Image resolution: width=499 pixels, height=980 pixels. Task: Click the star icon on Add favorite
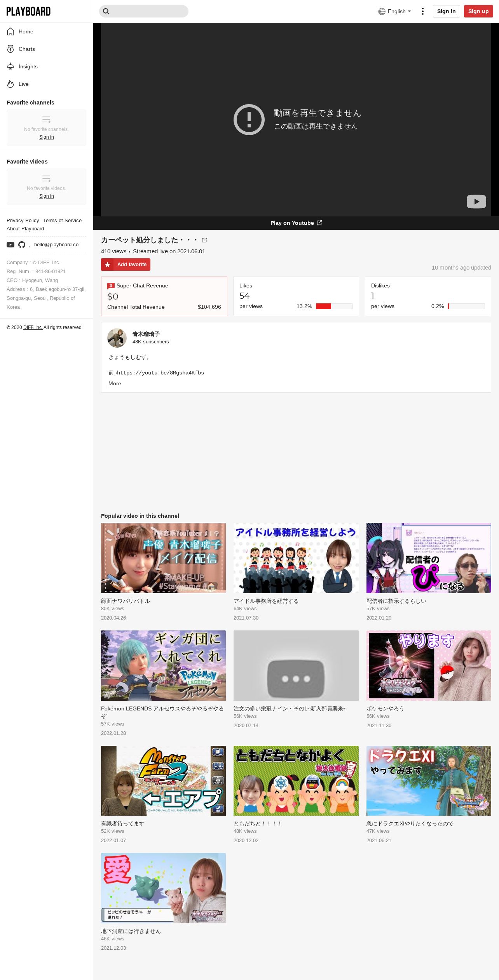click(108, 265)
